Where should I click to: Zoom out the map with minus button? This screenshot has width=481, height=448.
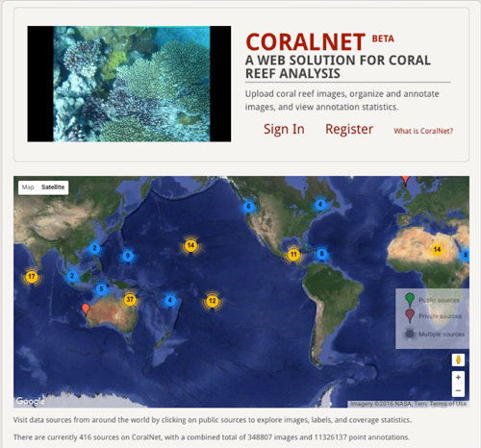[x=458, y=390]
